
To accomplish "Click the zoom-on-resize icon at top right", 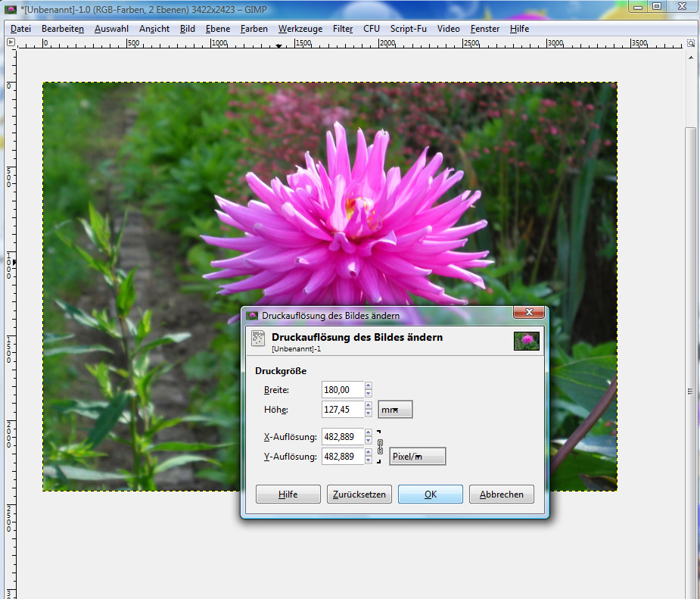I will pos(691,42).
